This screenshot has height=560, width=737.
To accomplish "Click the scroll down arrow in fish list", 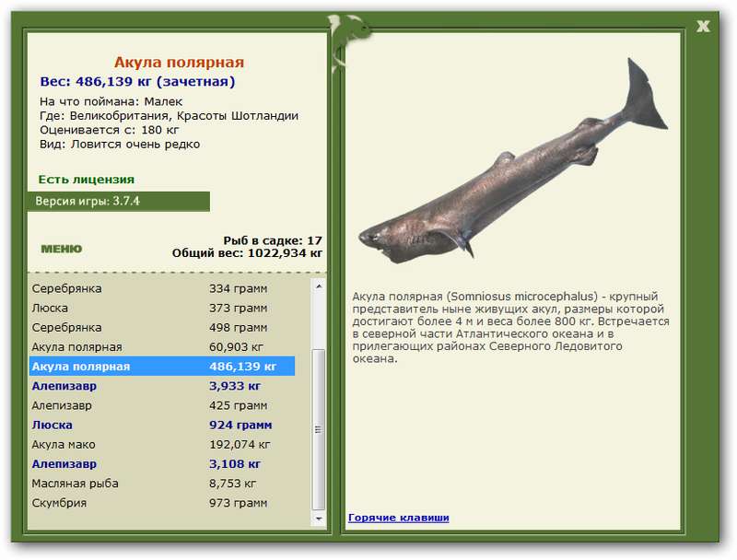I will coord(319,519).
